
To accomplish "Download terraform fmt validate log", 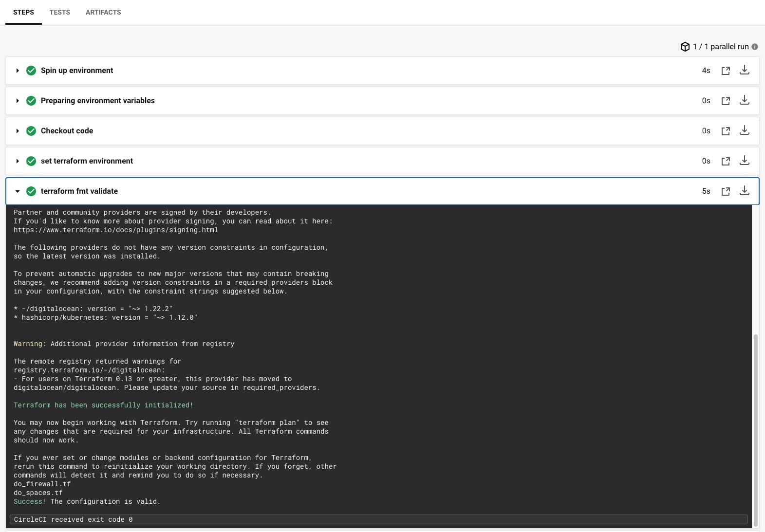I will click(x=745, y=191).
